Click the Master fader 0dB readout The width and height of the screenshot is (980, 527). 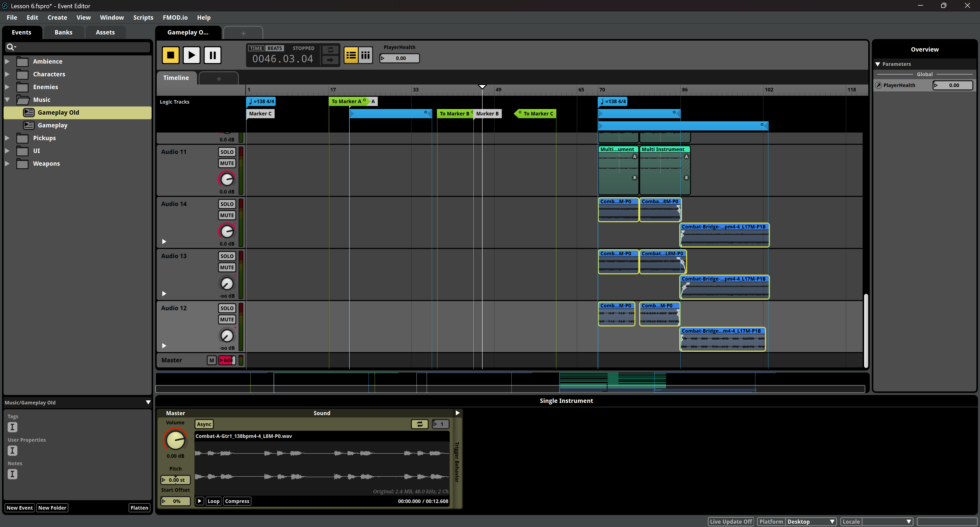pyautogui.click(x=227, y=360)
